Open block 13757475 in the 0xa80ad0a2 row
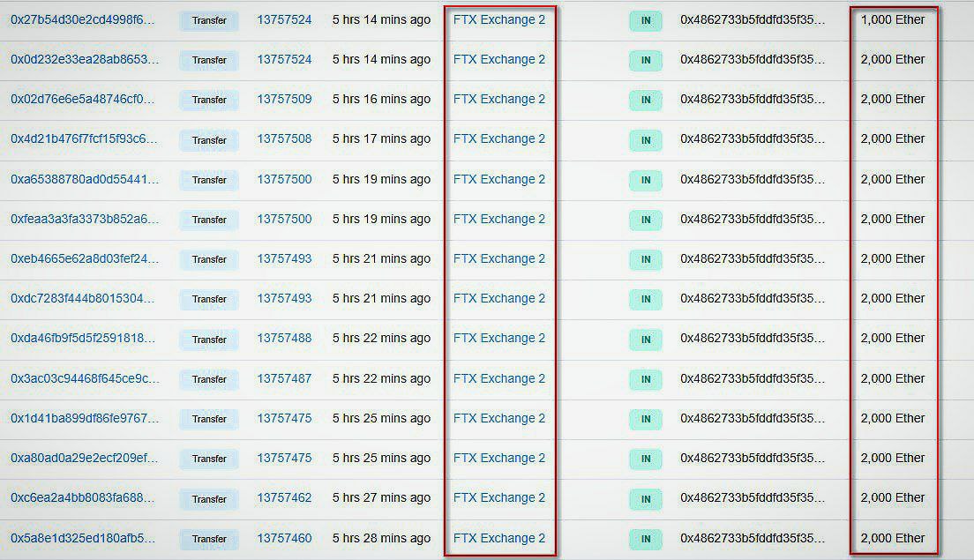This screenshot has width=974, height=560. click(x=284, y=459)
